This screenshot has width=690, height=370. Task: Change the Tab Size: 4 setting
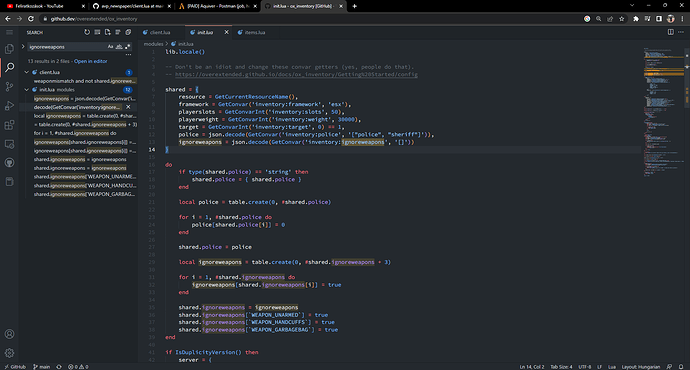point(562,366)
